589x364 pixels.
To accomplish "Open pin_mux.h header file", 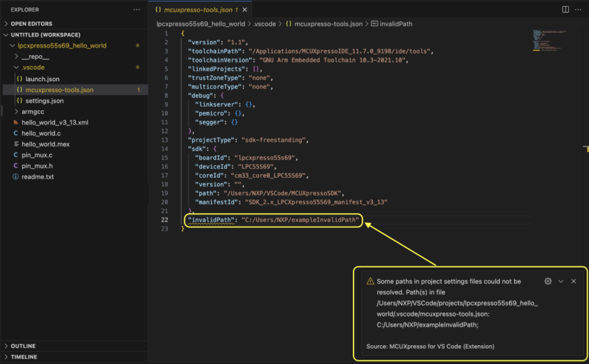I will 37,166.
